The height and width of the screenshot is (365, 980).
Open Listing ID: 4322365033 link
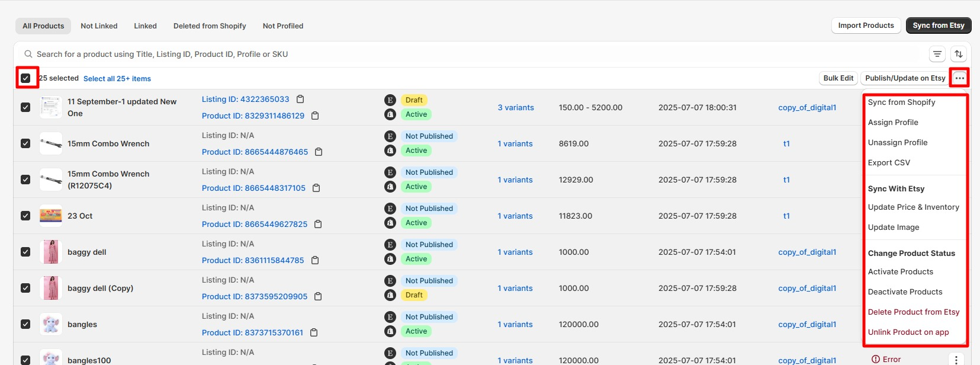[x=246, y=100]
